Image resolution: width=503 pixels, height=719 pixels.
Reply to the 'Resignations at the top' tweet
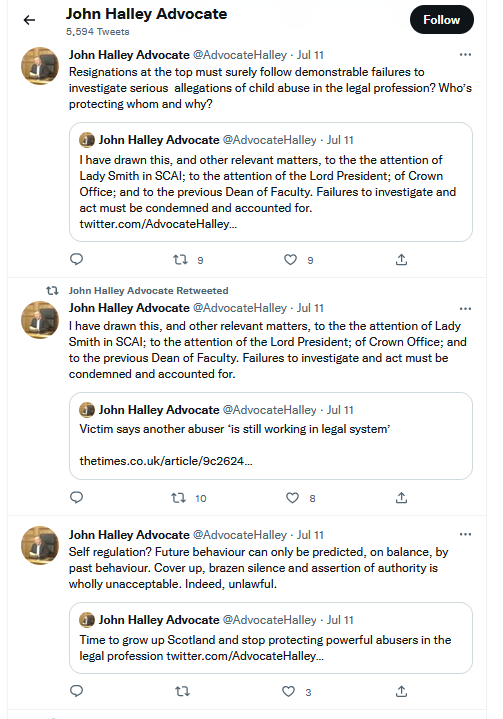coord(77,260)
